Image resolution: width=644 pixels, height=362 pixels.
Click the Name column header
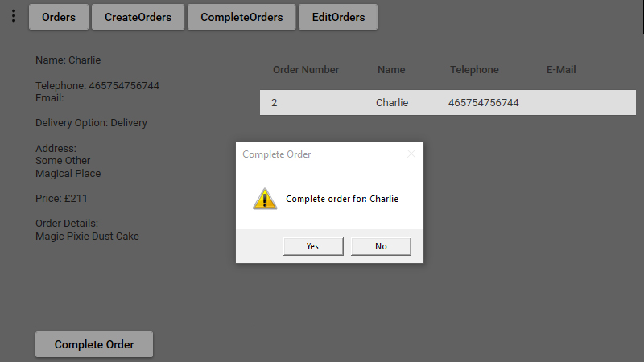391,70
